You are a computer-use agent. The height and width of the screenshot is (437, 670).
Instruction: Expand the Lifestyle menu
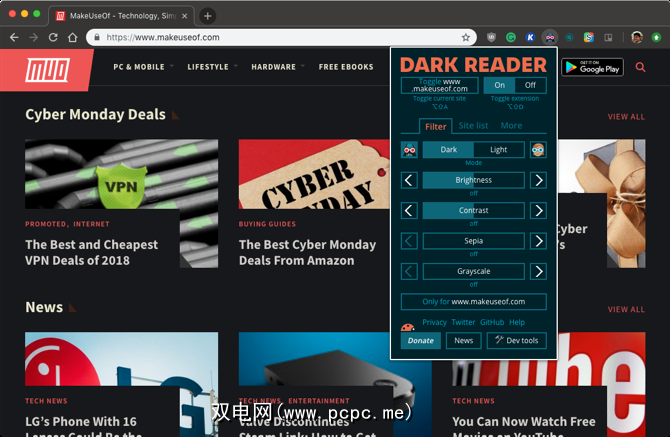pyautogui.click(x=212, y=67)
